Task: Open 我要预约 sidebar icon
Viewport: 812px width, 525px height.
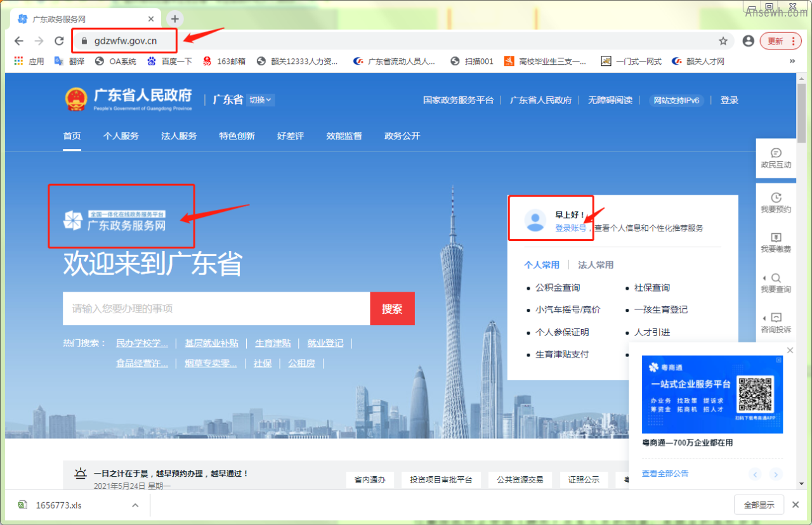Action: [x=776, y=203]
